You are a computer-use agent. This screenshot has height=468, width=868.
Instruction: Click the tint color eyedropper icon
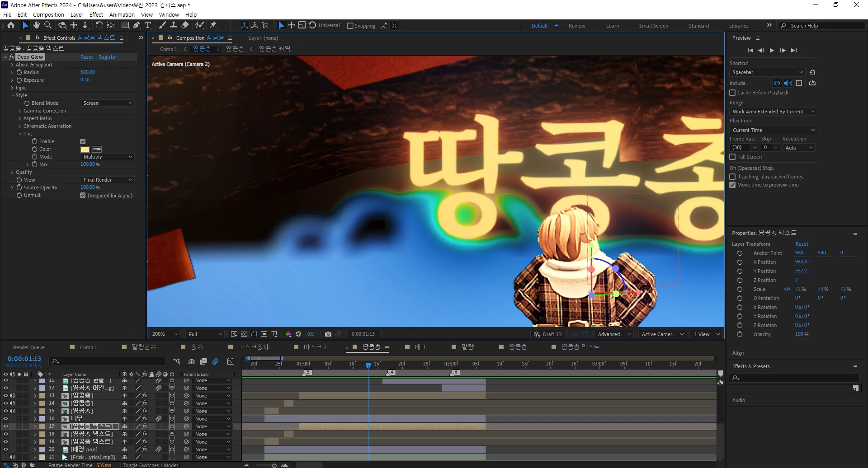point(97,149)
